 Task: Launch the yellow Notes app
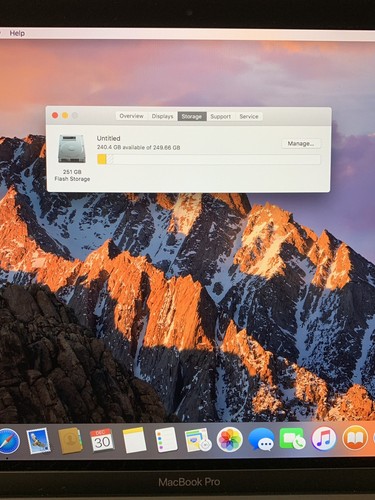coord(134,440)
